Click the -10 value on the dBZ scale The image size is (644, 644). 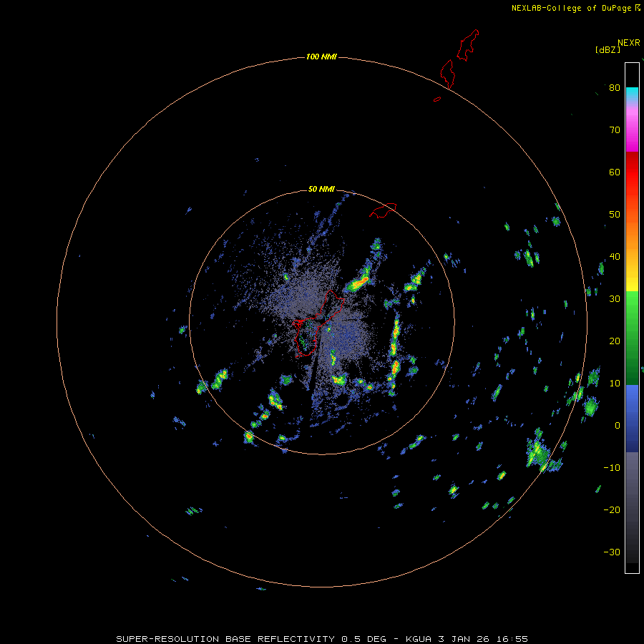pyautogui.click(x=612, y=468)
